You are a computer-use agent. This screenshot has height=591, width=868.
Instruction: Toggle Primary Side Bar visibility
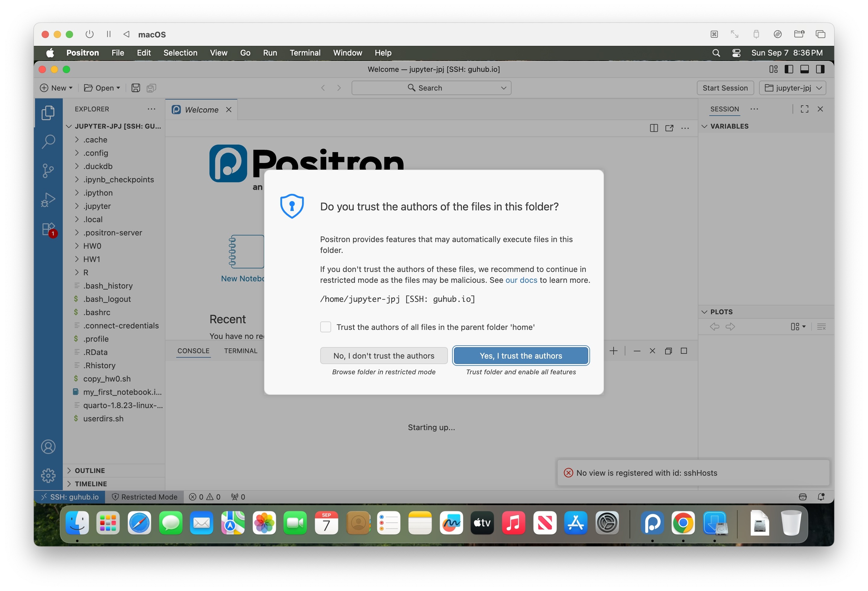(789, 69)
